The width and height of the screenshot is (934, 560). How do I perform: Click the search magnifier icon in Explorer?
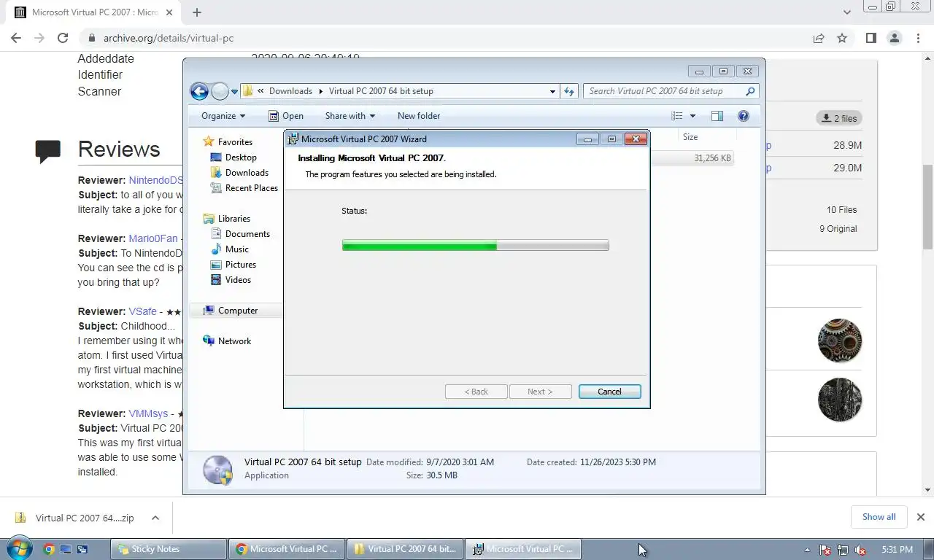point(750,91)
